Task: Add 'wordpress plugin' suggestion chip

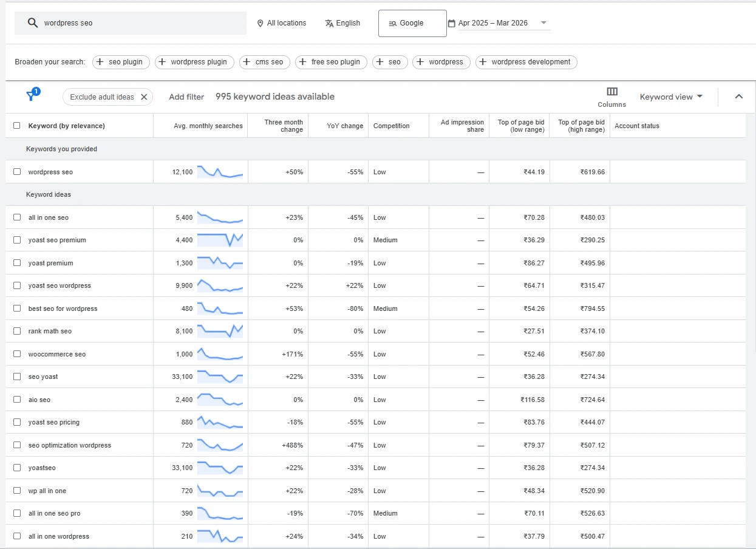Action: (194, 62)
